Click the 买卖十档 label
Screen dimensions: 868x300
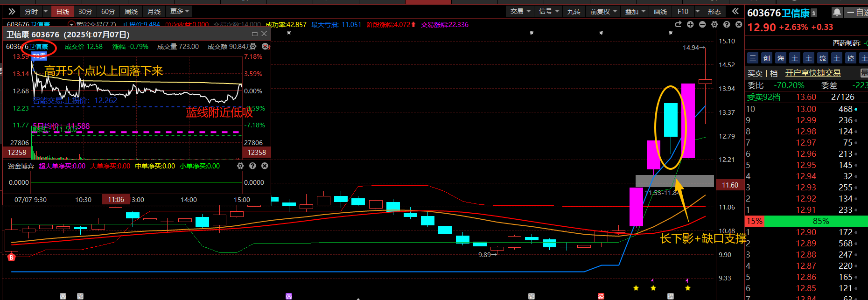coord(763,73)
